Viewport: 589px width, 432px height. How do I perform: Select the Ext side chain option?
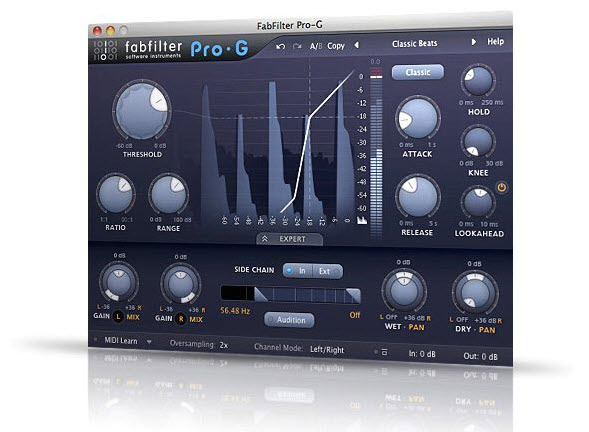328,271
